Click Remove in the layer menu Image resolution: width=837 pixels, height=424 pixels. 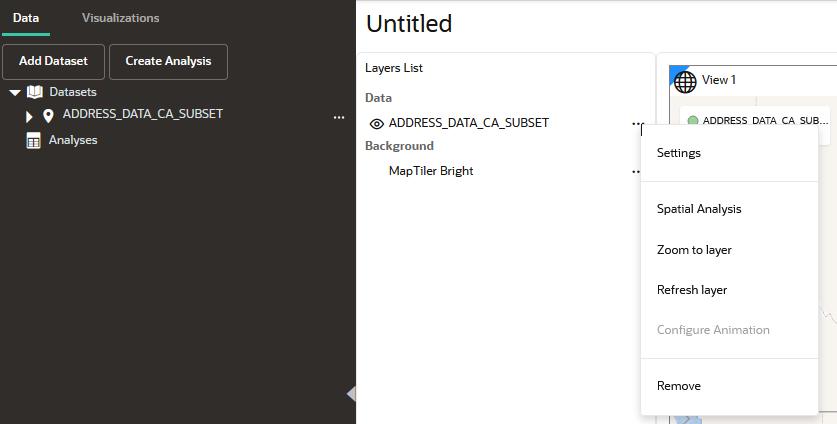point(678,386)
